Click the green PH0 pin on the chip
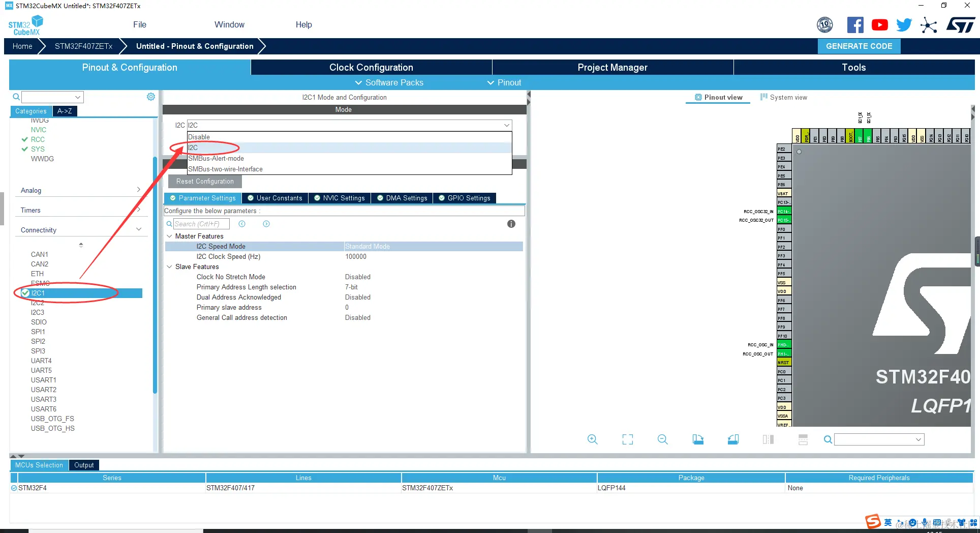Screen dimensions: 980x533 pyautogui.click(x=784, y=345)
